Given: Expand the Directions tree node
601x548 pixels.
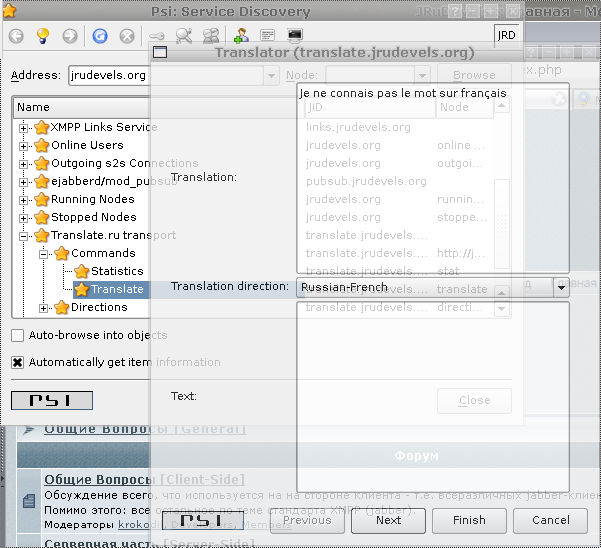Looking at the screenshot, I should pos(44,307).
